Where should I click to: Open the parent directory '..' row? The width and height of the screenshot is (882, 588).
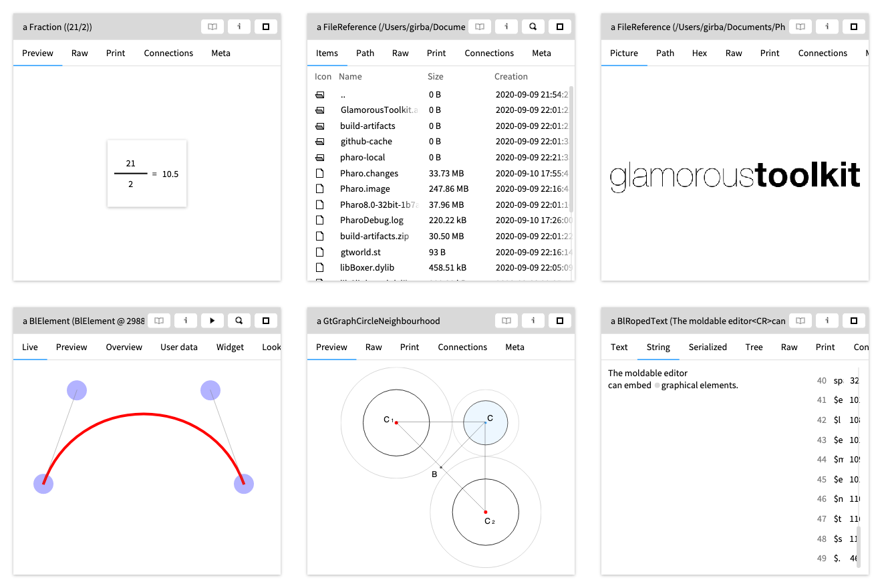coord(439,94)
